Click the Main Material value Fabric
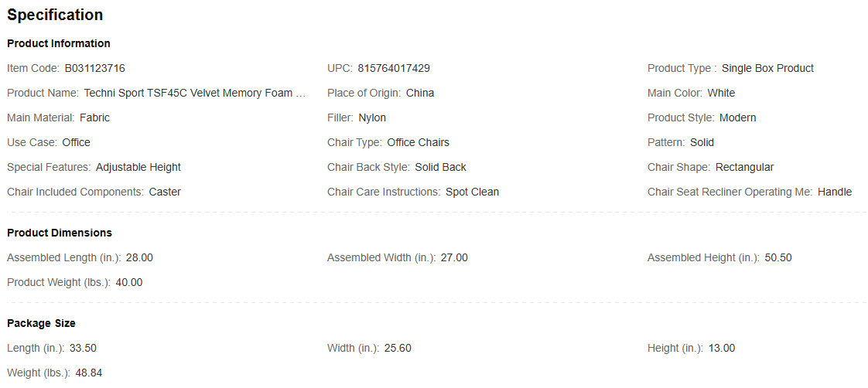This screenshot has width=868, height=388. [94, 117]
